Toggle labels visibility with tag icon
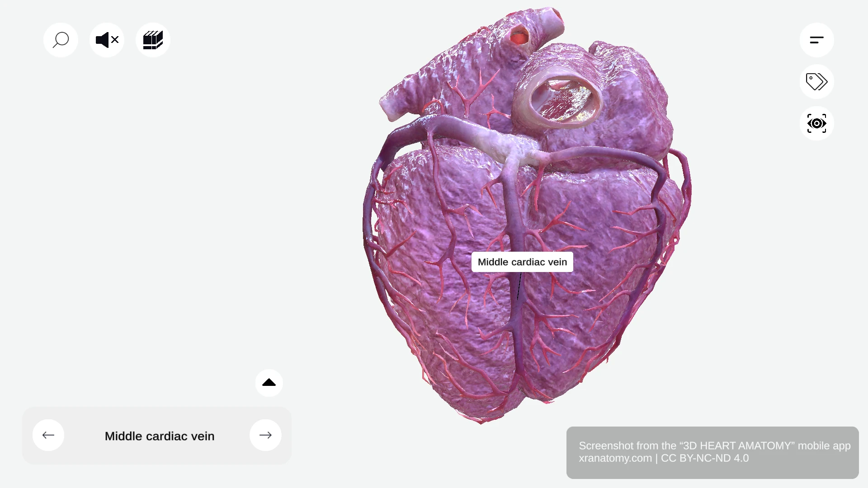 [x=816, y=82]
